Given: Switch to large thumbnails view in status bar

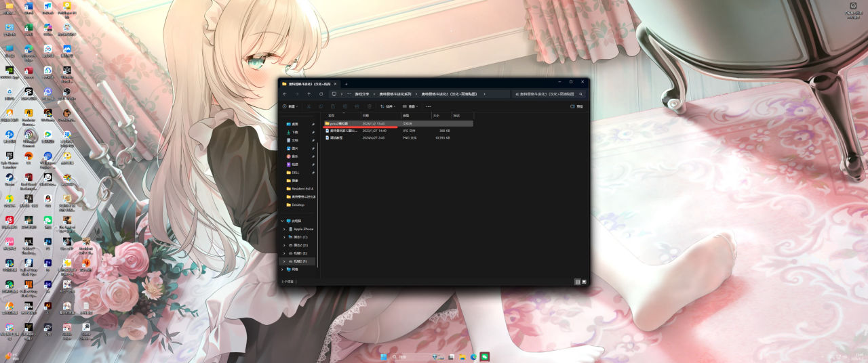Looking at the screenshot, I should [x=584, y=281].
